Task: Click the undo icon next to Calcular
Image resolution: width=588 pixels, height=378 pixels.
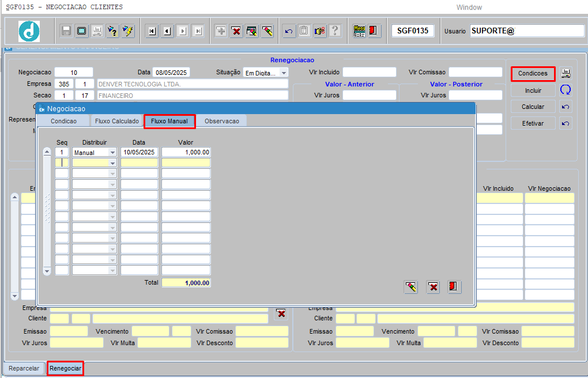Action: [566, 107]
